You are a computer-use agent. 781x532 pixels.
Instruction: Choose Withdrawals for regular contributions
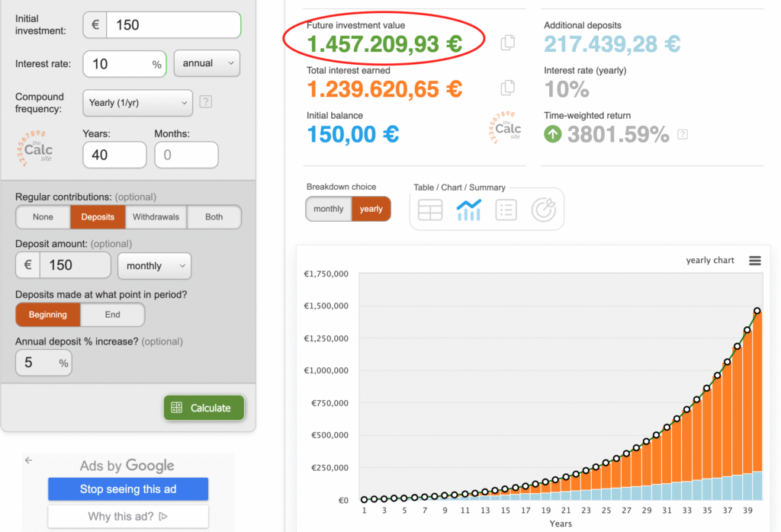tap(156, 217)
